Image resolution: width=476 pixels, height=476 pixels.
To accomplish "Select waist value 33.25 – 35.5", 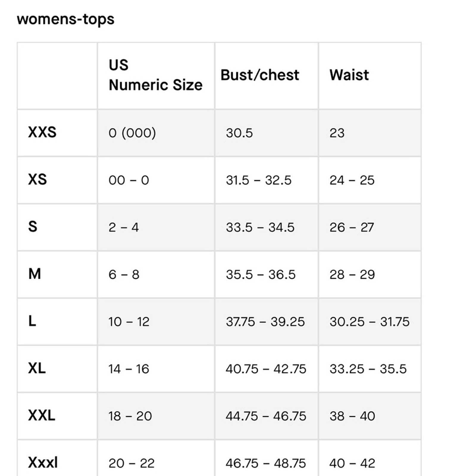I will point(368,369).
